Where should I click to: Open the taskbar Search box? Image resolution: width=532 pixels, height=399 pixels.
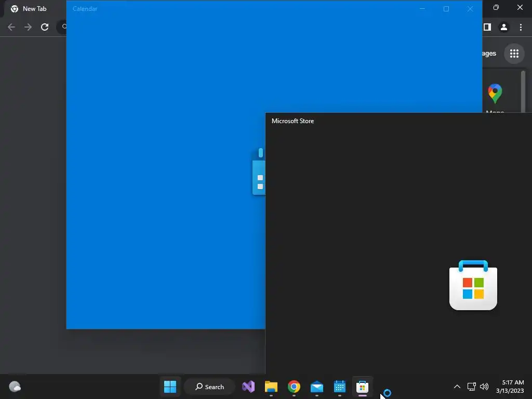pos(209,387)
